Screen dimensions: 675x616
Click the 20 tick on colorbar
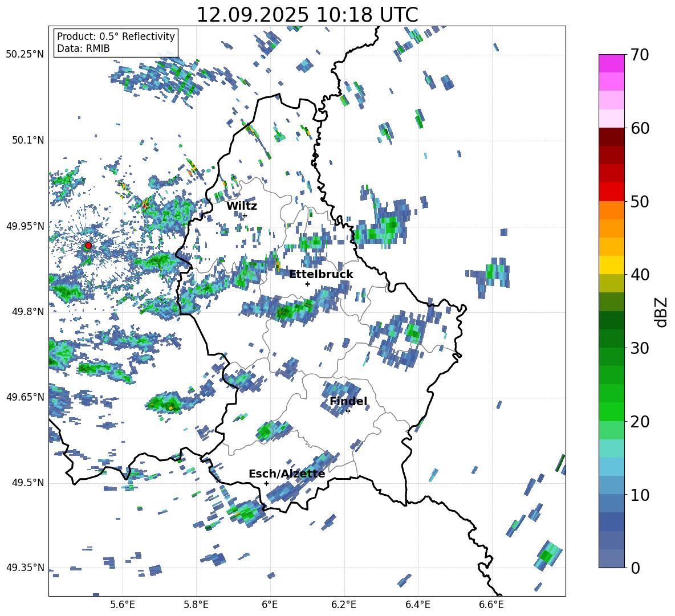pos(639,422)
